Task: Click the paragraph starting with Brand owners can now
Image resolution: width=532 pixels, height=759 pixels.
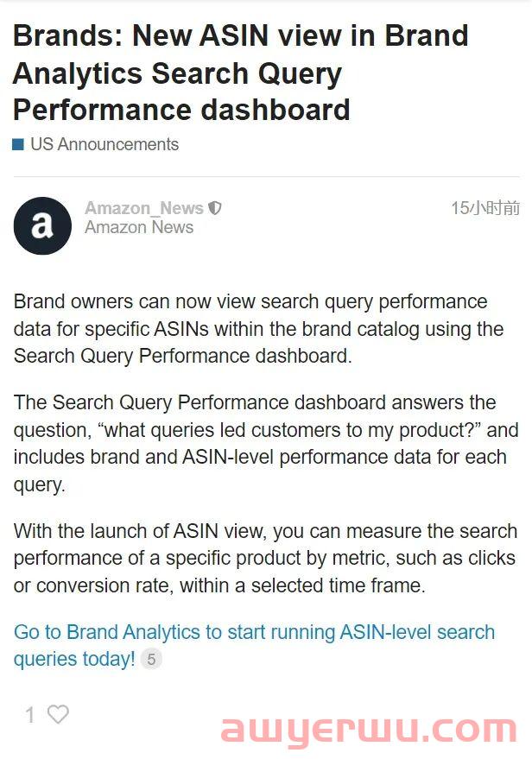Action: [x=258, y=329]
